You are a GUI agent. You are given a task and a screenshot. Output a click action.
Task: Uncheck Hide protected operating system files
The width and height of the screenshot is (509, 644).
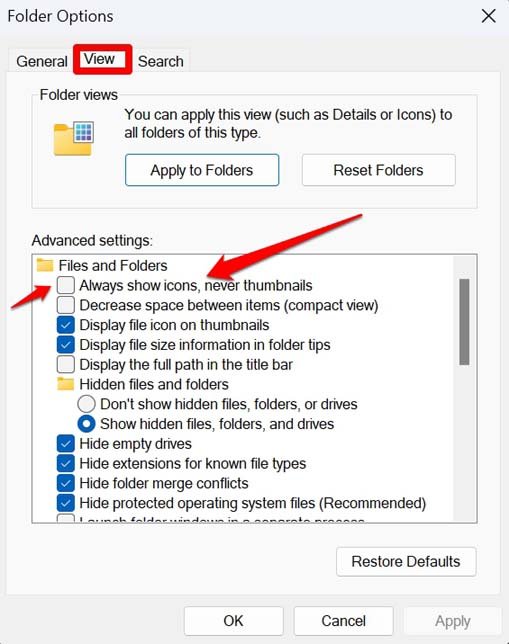[x=66, y=503]
